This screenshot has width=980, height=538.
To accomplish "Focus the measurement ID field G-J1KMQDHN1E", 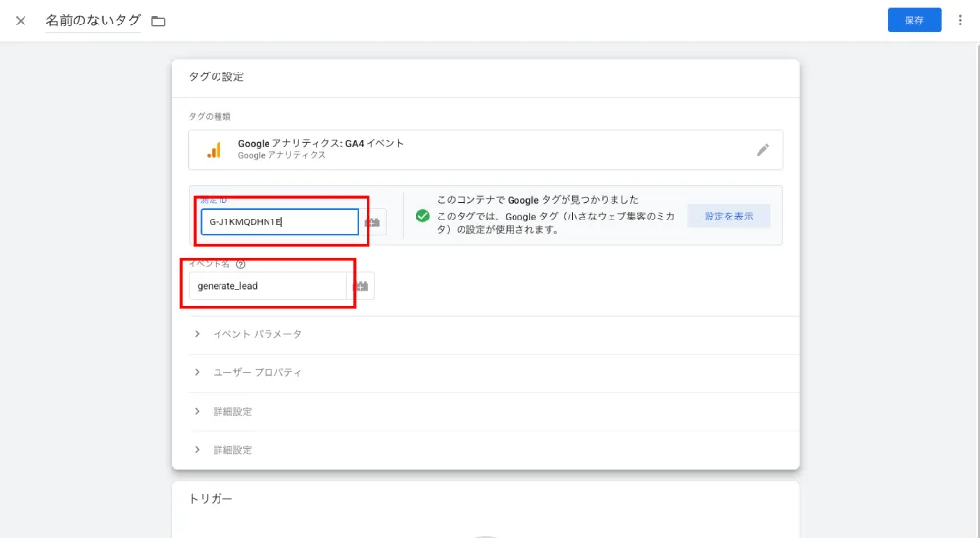I will pos(279,221).
